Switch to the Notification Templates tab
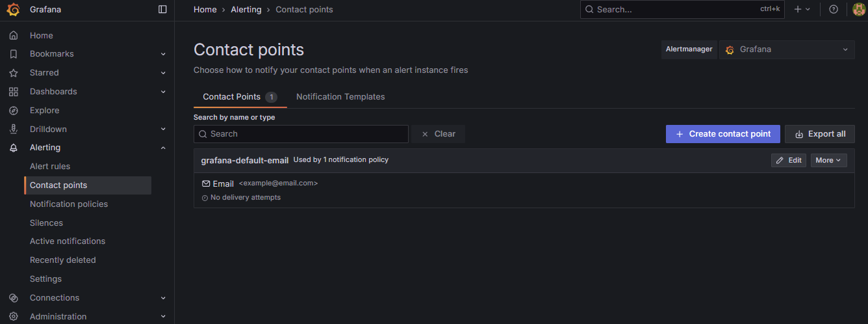Image resolution: width=868 pixels, height=324 pixels. (x=340, y=97)
